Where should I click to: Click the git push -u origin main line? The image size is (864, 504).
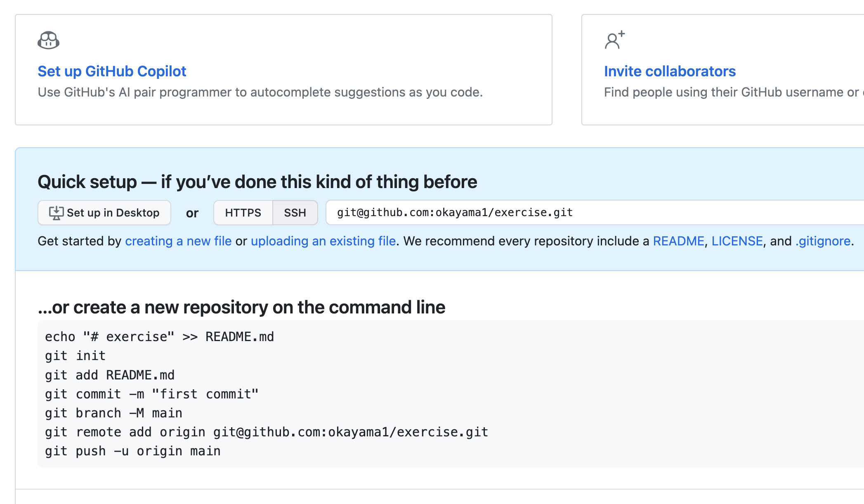click(132, 451)
